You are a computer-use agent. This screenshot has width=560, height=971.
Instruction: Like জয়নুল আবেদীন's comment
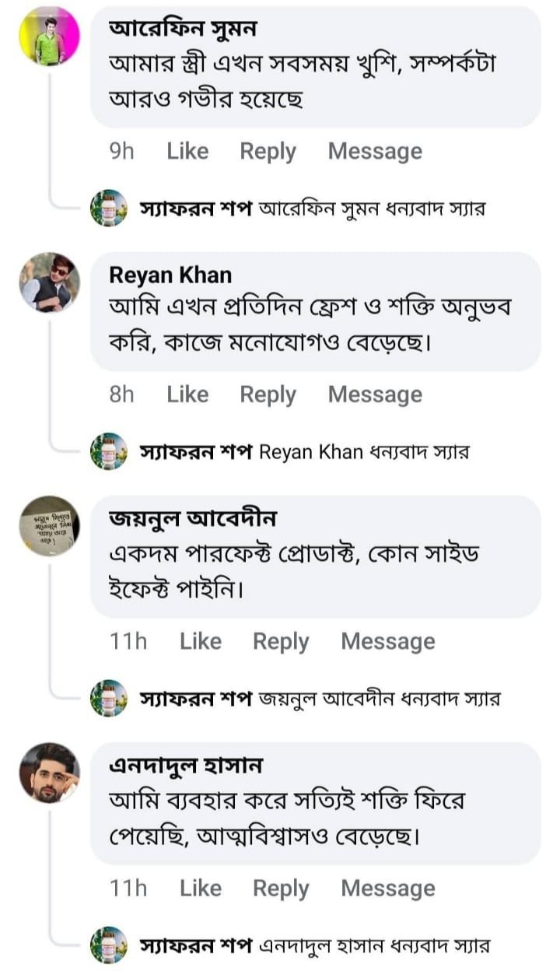[x=201, y=641]
